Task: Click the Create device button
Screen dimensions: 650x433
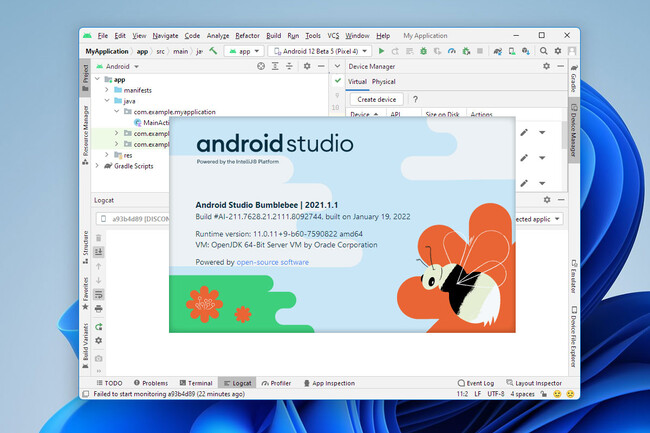Action: pos(378,99)
